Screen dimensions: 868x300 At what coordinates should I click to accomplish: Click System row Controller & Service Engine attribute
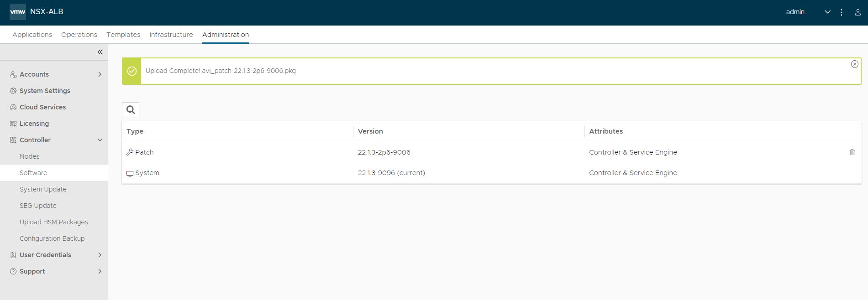(633, 173)
